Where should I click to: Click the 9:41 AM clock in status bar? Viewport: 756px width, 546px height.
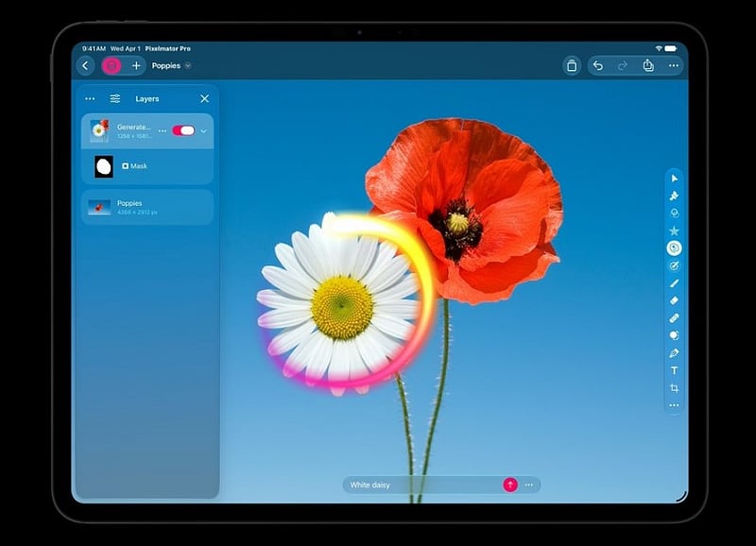(94, 49)
